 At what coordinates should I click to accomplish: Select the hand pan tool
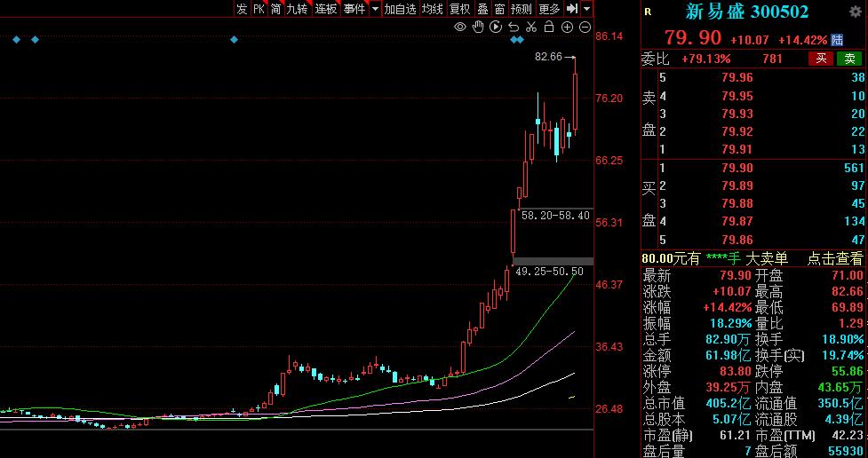pos(478,28)
